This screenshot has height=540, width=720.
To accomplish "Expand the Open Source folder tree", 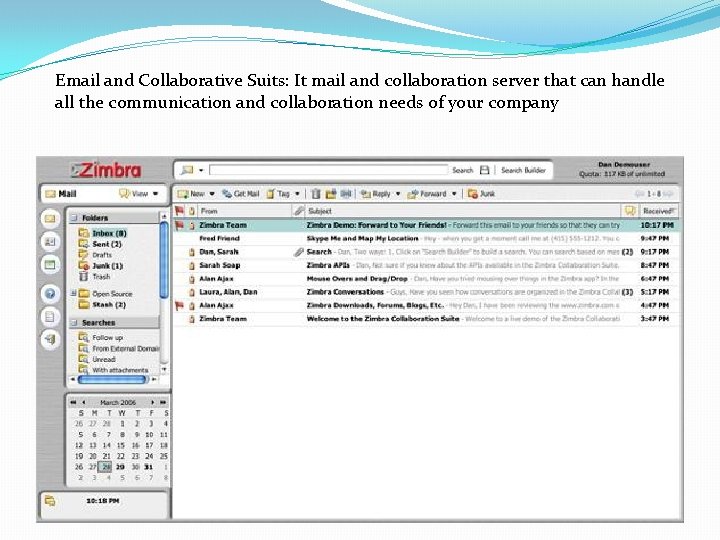I will (x=73, y=293).
